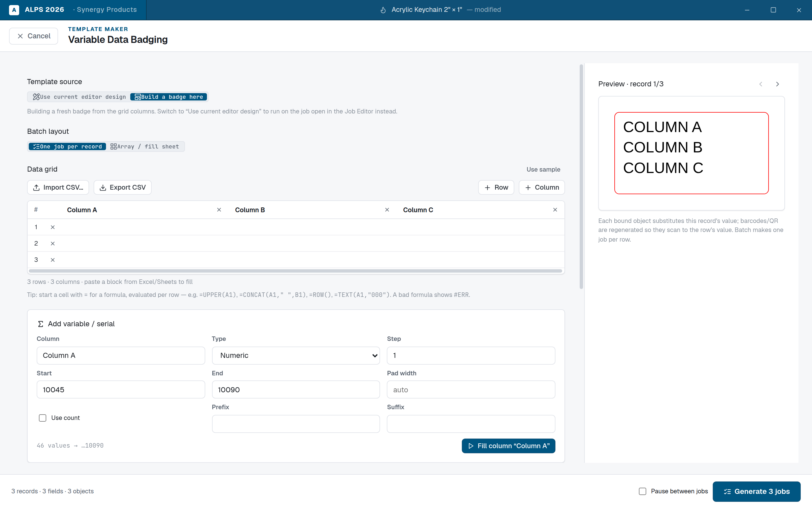
Task: Focus the End value field showing 10090
Action: 296,390
